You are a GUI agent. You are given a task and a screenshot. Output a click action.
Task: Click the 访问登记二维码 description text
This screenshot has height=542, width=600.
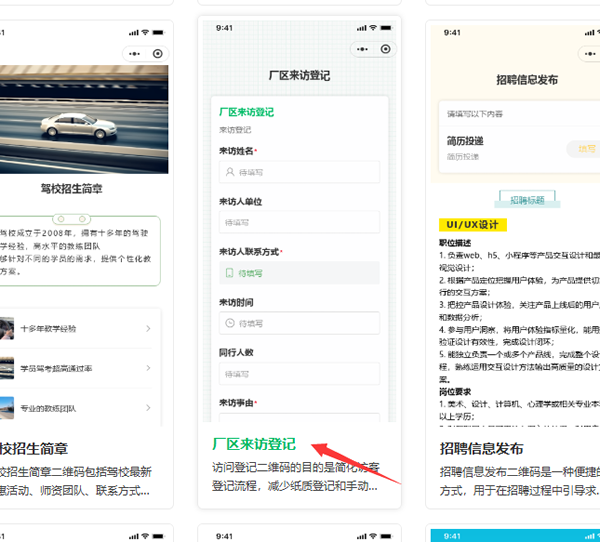(x=295, y=476)
